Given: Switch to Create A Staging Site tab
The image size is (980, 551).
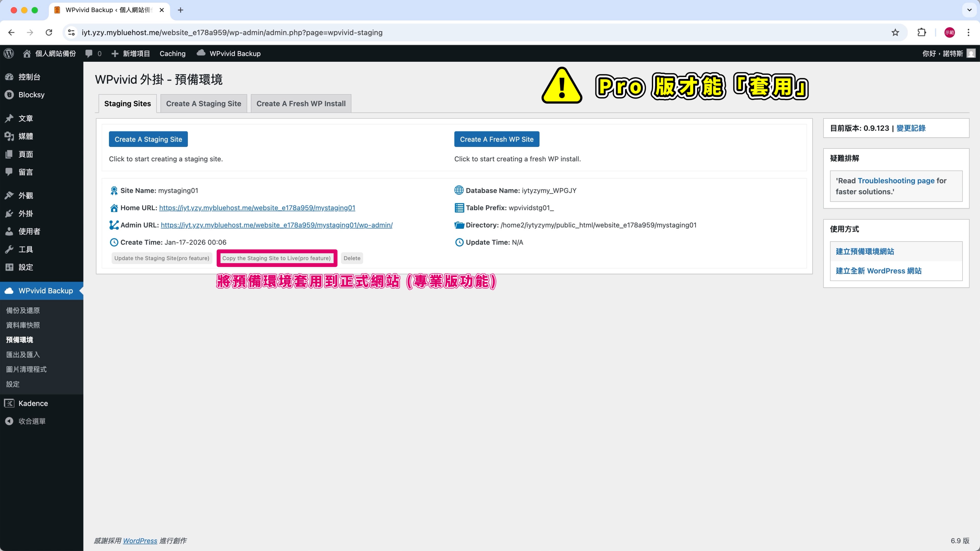Looking at the screenshot, I should pyautogui.click(x=203, y=103).
